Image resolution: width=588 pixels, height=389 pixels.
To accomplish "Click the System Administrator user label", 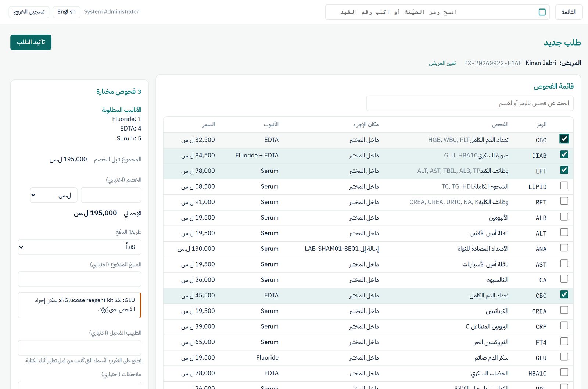I will click(111, 12).
